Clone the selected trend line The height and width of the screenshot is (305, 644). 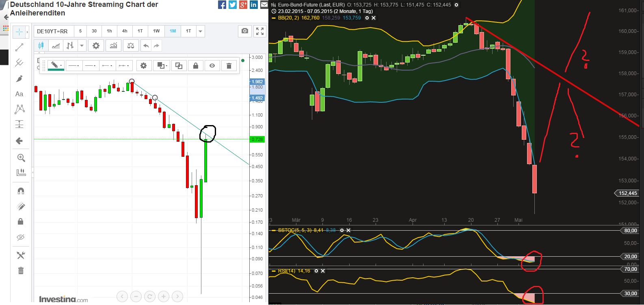coord(179,65)
